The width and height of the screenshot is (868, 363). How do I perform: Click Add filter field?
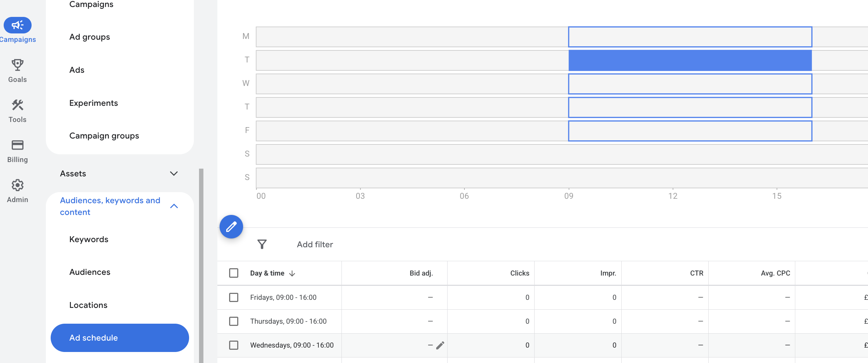click(x=315, y=244)
